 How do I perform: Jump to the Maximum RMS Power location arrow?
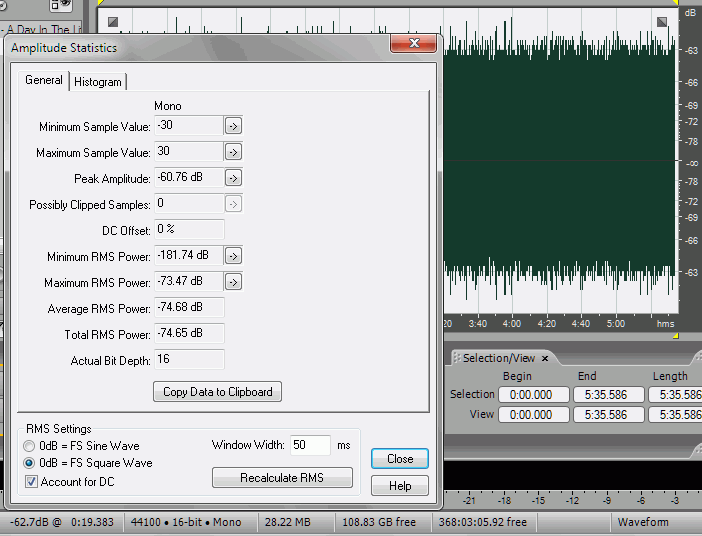pyautogui.click(x=233, y=282)
